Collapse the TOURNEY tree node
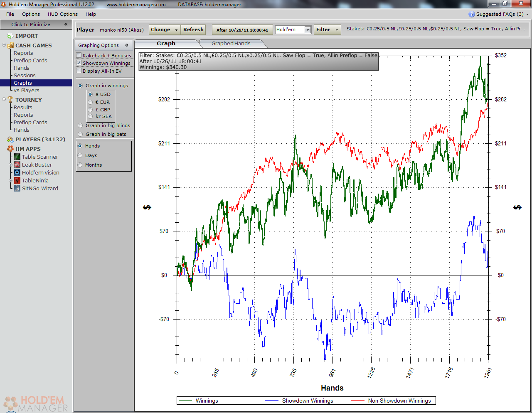532x413 pixels. pos(4,100)
